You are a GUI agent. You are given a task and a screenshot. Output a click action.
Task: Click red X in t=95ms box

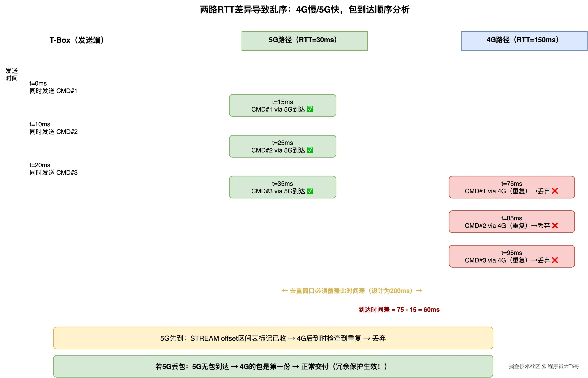(555, 260)
